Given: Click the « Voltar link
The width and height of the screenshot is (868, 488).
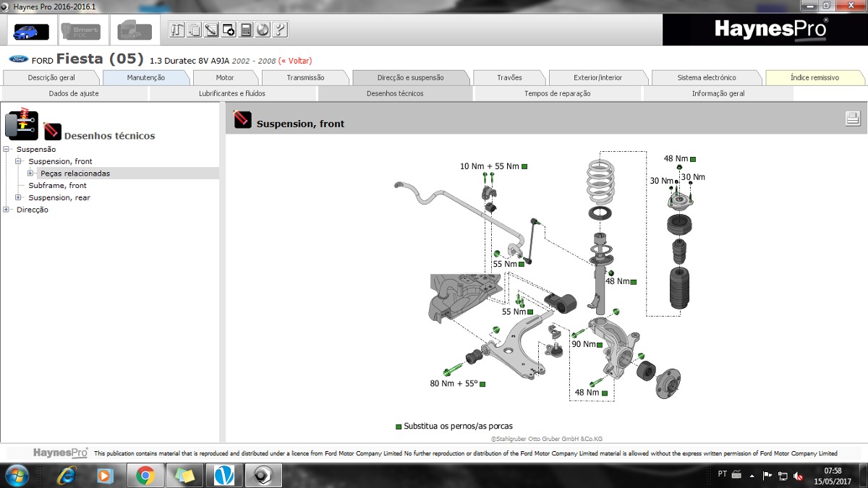Looking at the screenshot, I should click(x=295, y=60).
